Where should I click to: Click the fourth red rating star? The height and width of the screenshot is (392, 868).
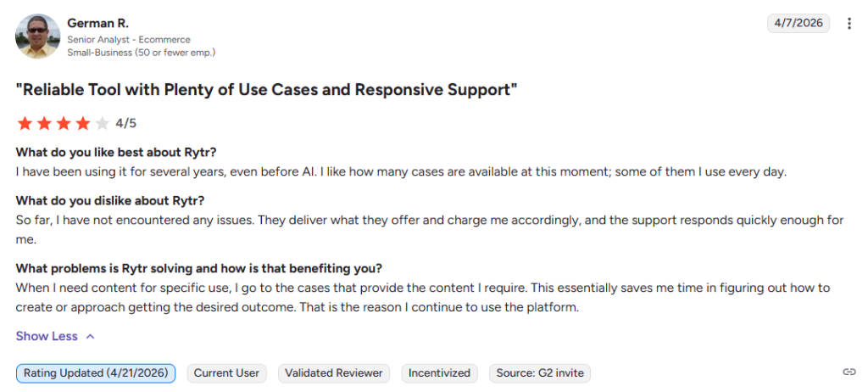coord(82,123)
